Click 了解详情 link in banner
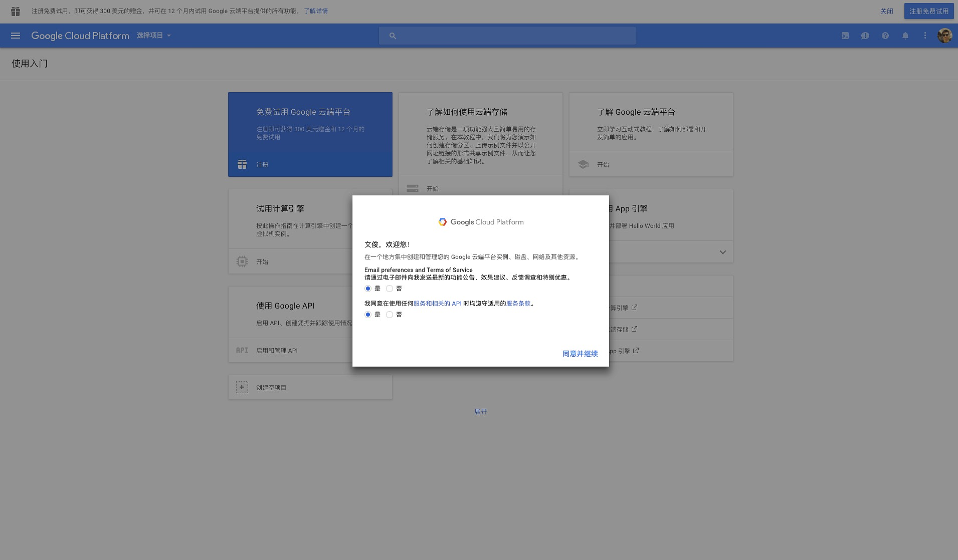This screenshot has width=958, height=560. (x=316, y=11)
